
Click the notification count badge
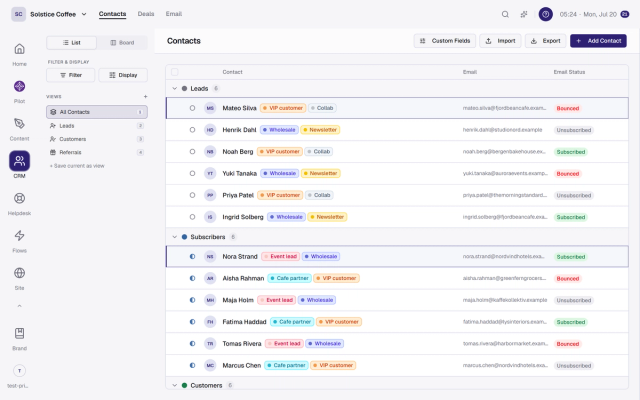624,14
